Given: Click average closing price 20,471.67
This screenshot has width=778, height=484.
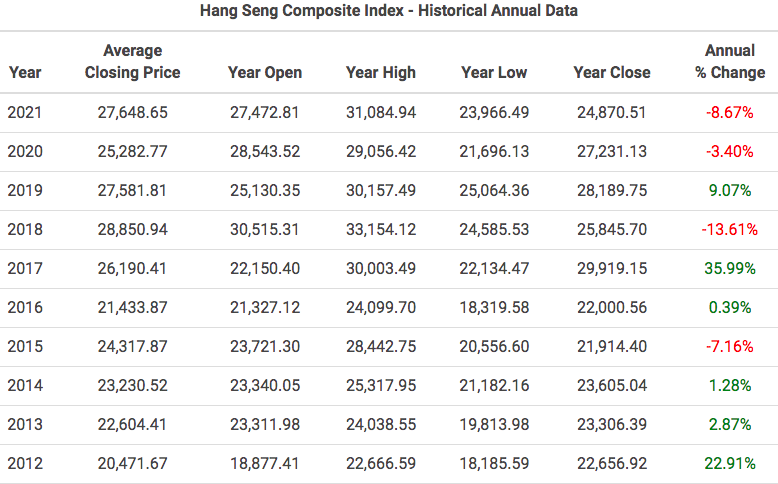Looking at the screenshot, I should tap(132, 464).
